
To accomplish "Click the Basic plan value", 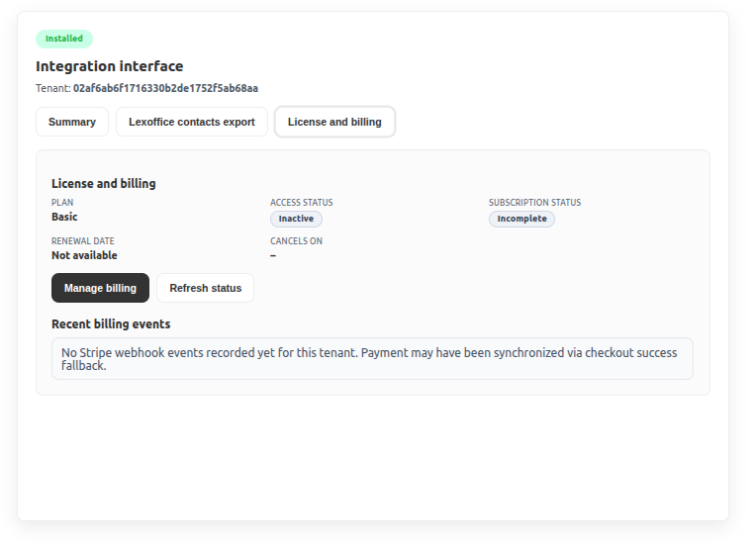I will pos(64,217).
